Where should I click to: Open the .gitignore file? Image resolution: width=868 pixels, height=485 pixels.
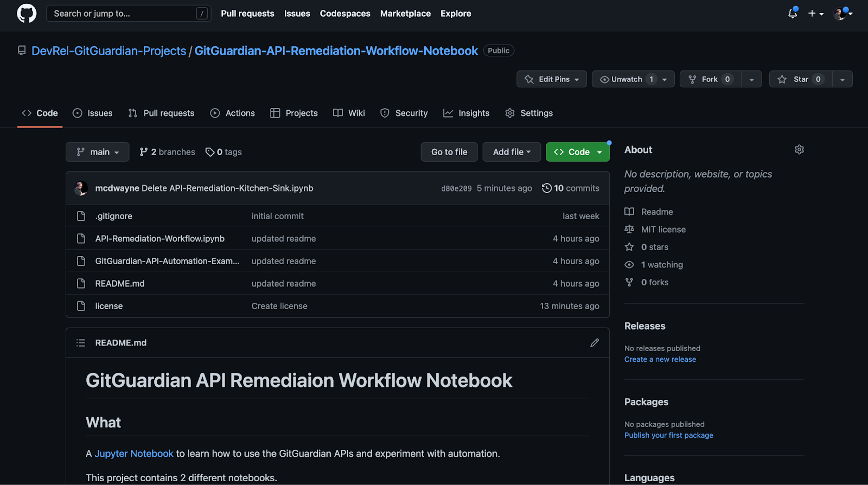[114, 216]
